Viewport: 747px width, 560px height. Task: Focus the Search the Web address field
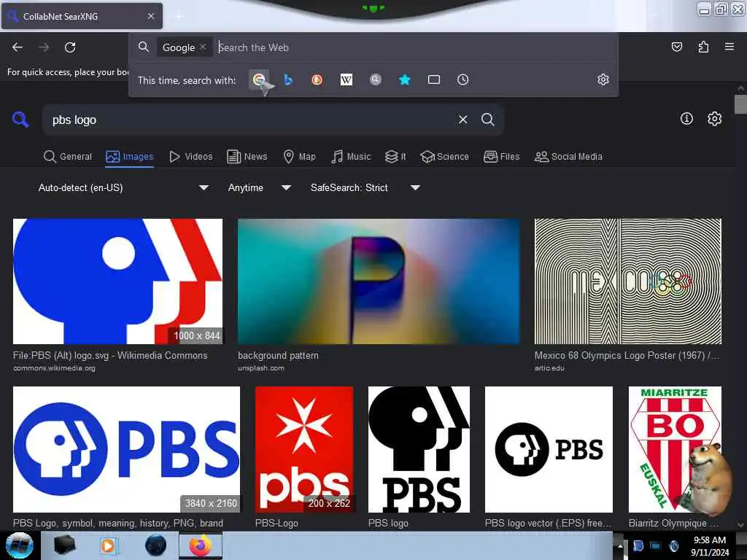coord(414,47)
